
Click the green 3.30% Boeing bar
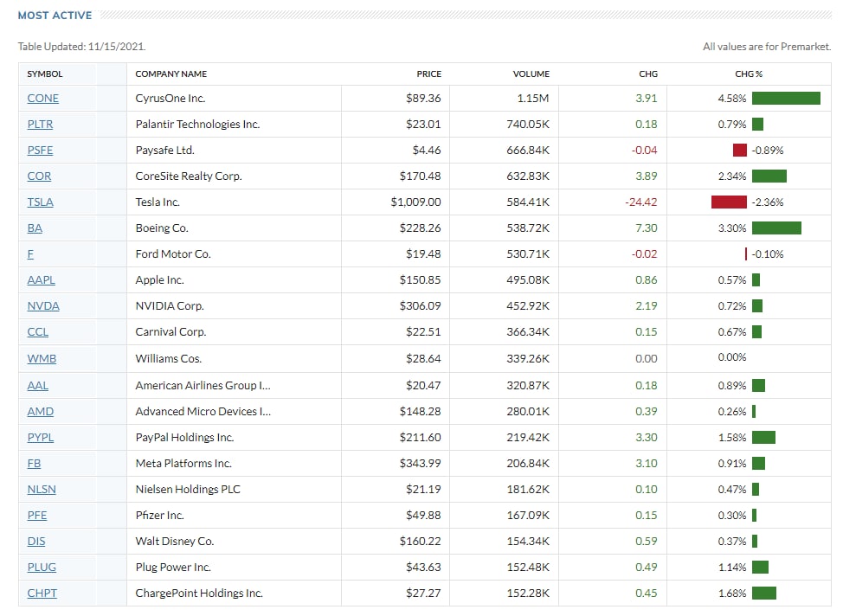tap(776, 228)
